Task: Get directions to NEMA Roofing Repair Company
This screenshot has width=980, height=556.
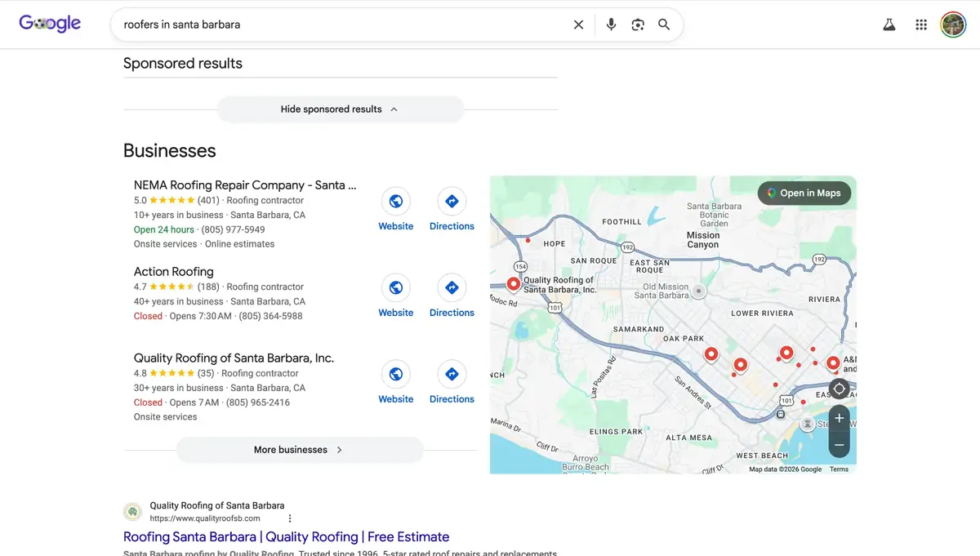Action: pos(452,201)
